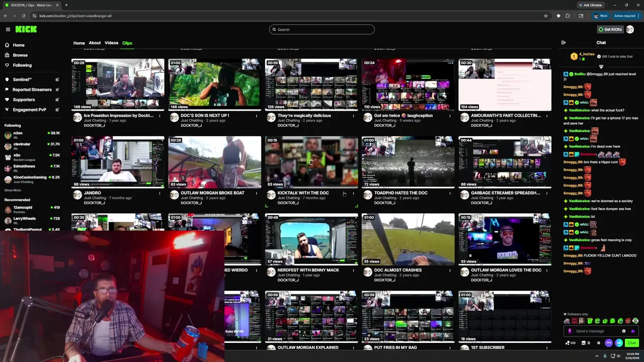Click Ask Chrome button
The width and height of the screenshot is (644, 362).
[590, 5]
